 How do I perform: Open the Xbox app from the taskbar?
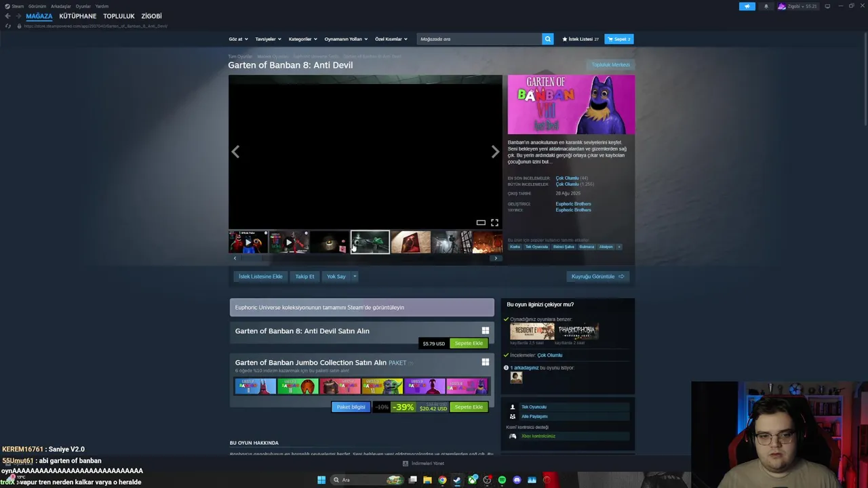pyautogui.click(x=472, y=480)
